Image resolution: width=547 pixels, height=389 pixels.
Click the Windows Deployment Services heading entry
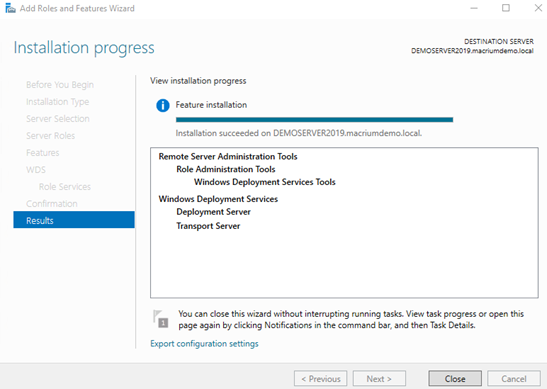coord(218,199)
